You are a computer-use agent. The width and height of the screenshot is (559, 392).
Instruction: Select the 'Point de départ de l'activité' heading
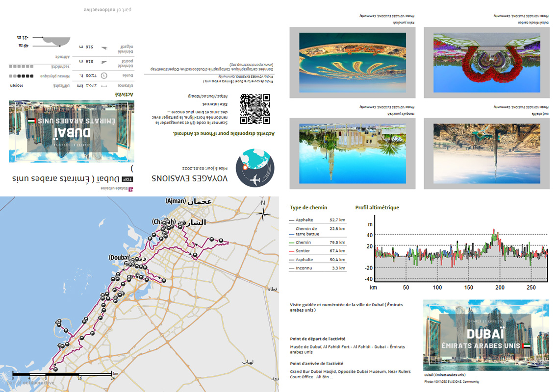point(318,339)
